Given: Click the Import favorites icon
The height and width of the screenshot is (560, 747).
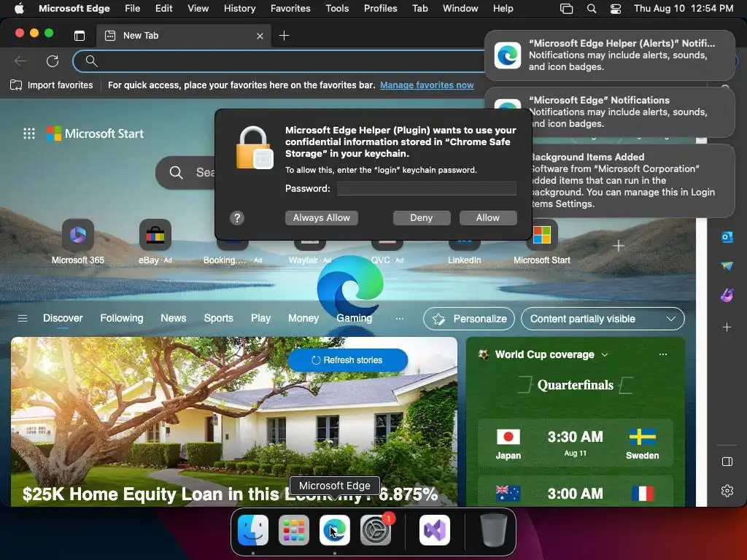Looking at the screenshot, I should tap(16, 85).
